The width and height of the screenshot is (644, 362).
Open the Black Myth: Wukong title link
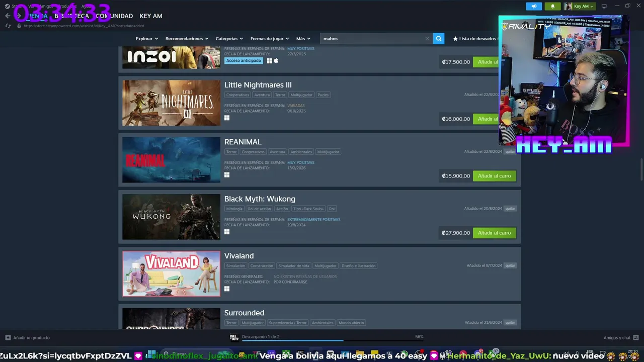click(260, 199)
